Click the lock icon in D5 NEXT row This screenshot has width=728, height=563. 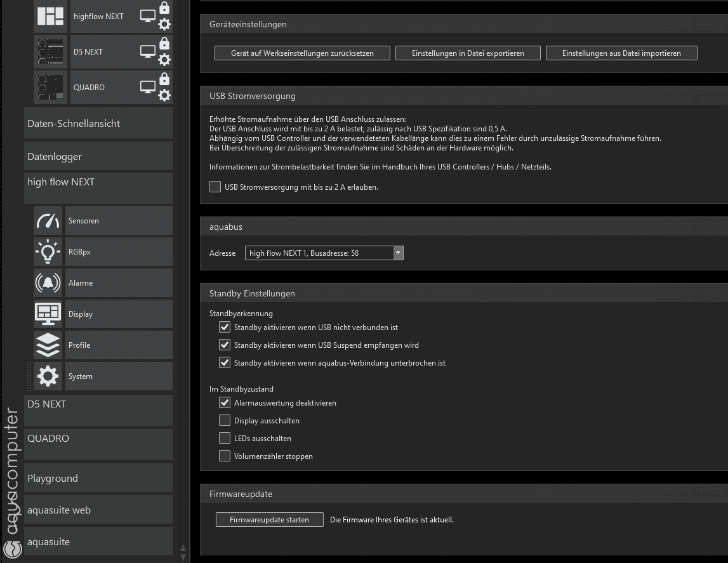click(164, 43)
